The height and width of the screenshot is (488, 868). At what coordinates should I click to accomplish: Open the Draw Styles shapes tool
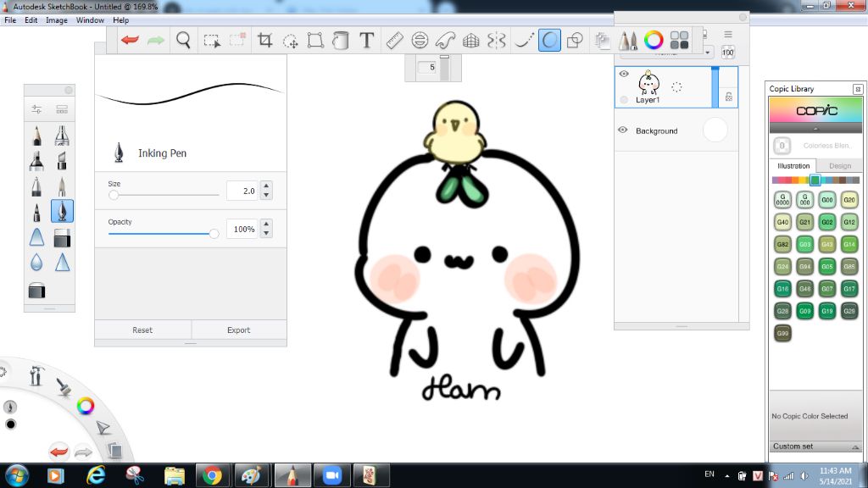click(x=576, y=40)
